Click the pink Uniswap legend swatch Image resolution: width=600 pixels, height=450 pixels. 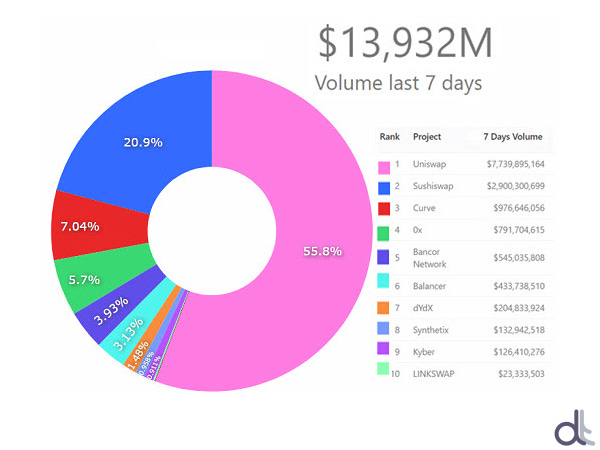[x=384, y=168]
